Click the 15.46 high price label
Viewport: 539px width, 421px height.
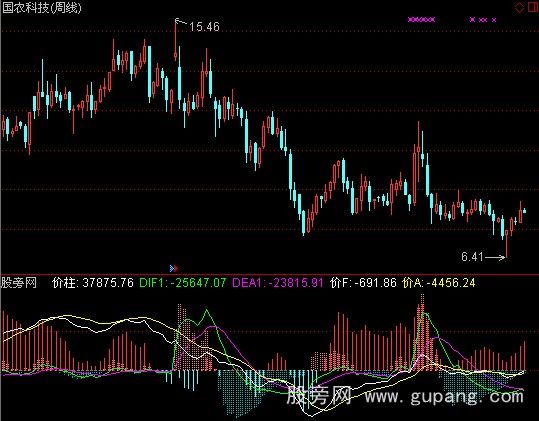coord(204,27)
